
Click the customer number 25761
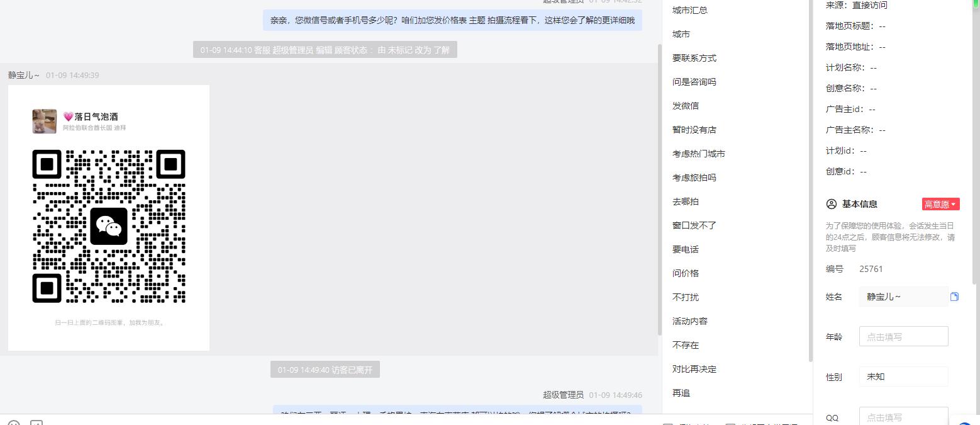(871, 269)
